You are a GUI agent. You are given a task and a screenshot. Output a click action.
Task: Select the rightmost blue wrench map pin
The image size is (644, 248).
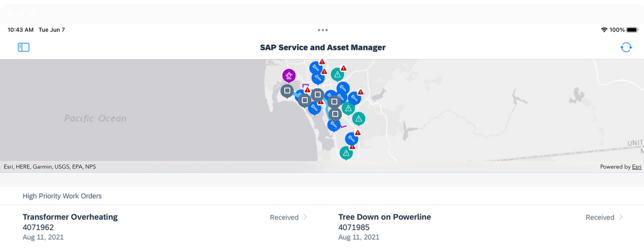[354, 98]
